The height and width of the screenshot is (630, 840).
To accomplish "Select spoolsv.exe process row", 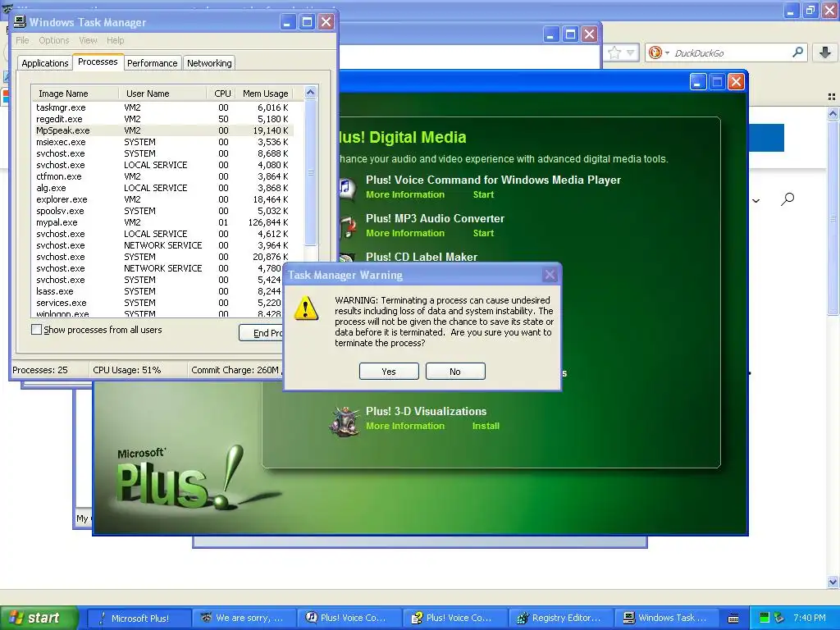I will point(162,211).
